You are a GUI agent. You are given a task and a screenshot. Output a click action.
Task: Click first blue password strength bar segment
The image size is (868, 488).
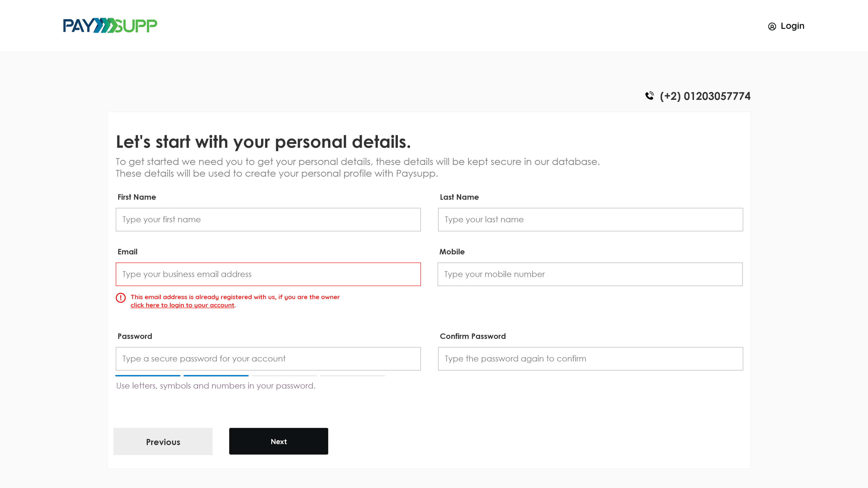click(148, 375)
